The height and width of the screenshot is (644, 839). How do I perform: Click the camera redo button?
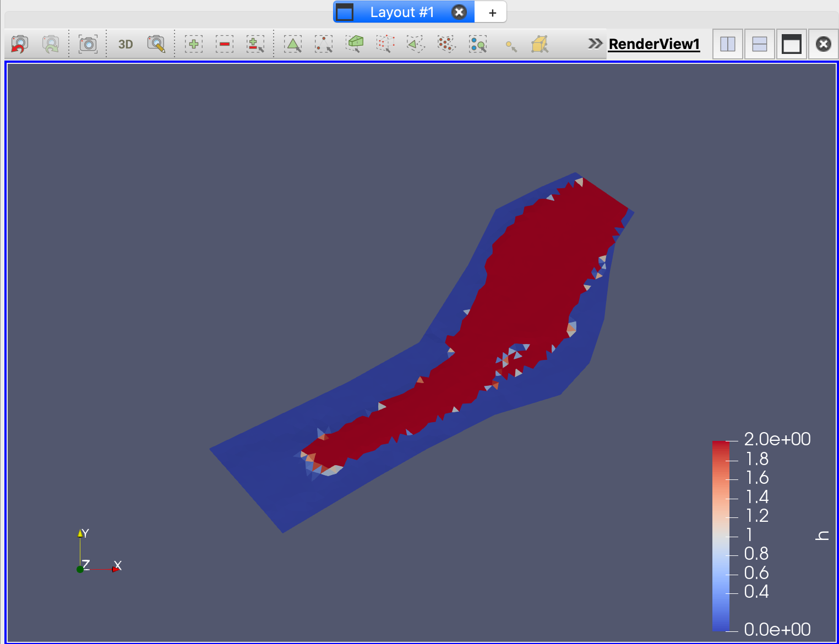(51, 44)
